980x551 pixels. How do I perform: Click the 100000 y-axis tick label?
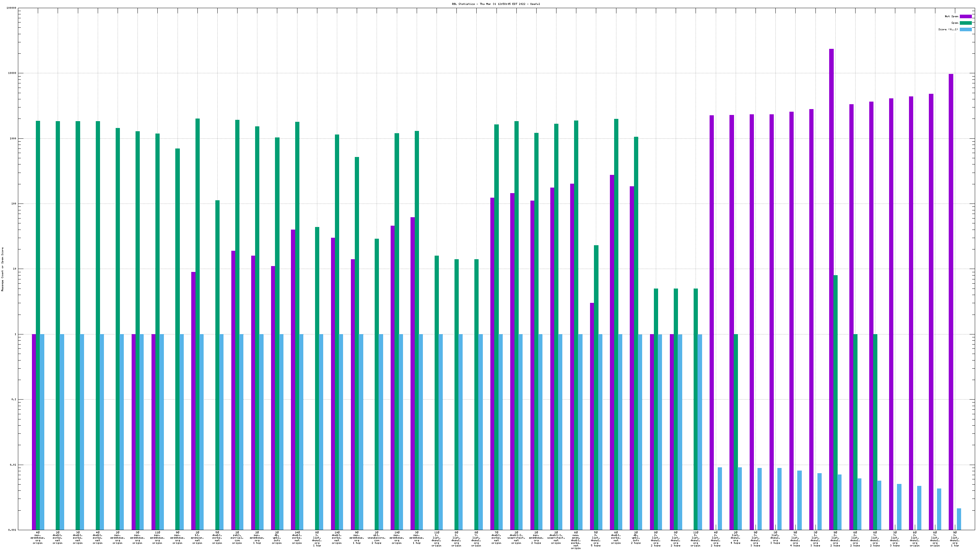(x=11, y=8)
